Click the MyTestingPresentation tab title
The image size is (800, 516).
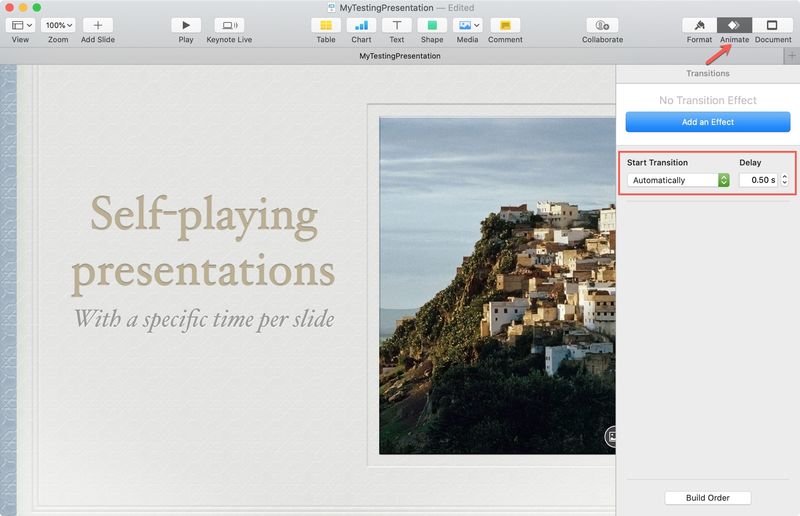pyautogui.click(x=399, y=56)
